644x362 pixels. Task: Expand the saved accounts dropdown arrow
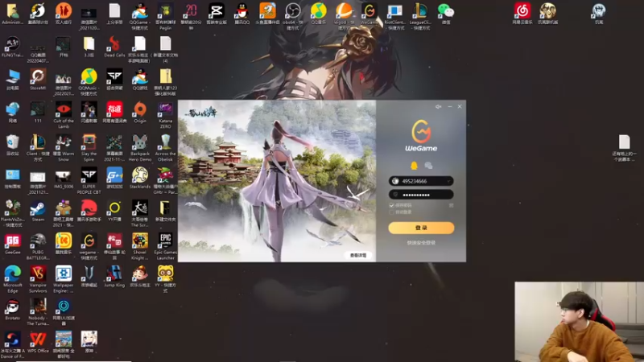click(x=448, y=181)
